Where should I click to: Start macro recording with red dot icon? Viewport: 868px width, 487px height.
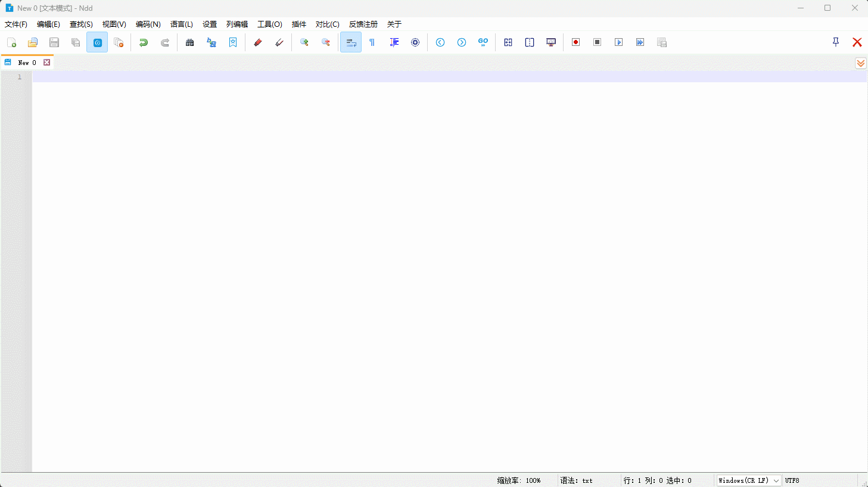coord(576,42)
